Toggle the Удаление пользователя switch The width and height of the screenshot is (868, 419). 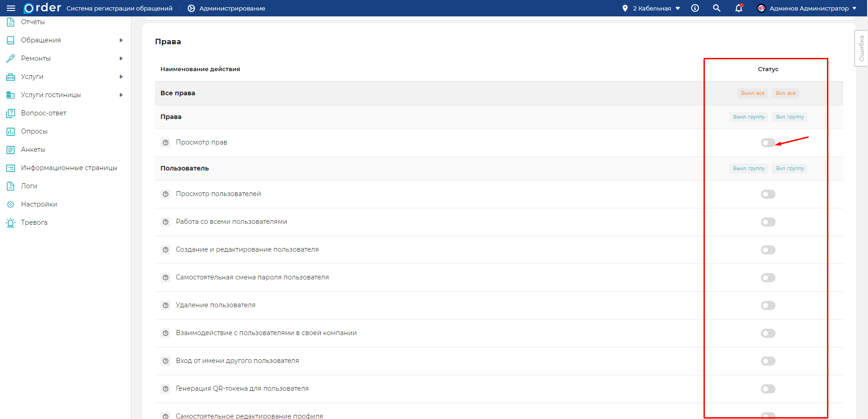(x=768, y=305)
